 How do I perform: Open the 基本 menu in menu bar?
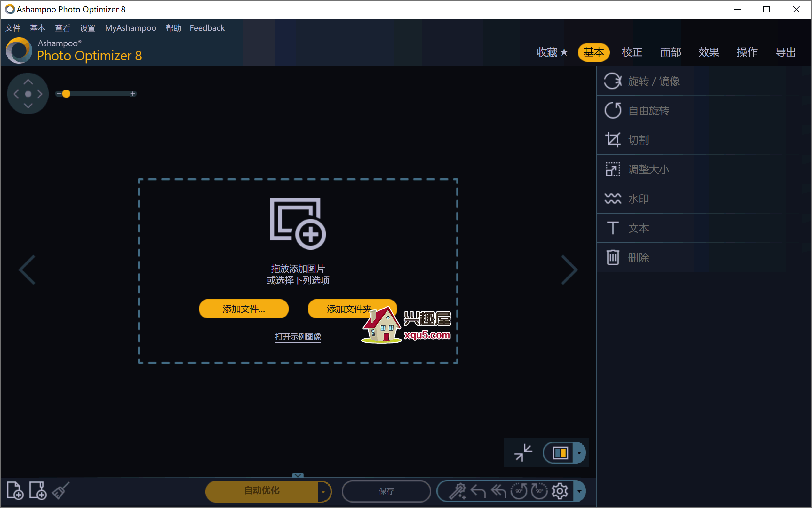coord(38,28)
